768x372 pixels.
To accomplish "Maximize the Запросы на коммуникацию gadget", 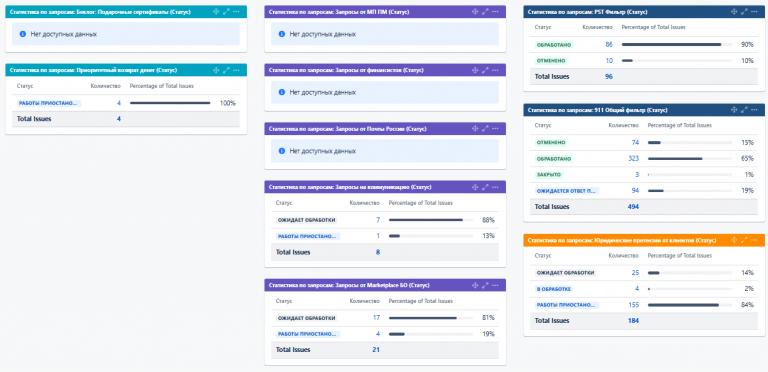I will point(485,187).
